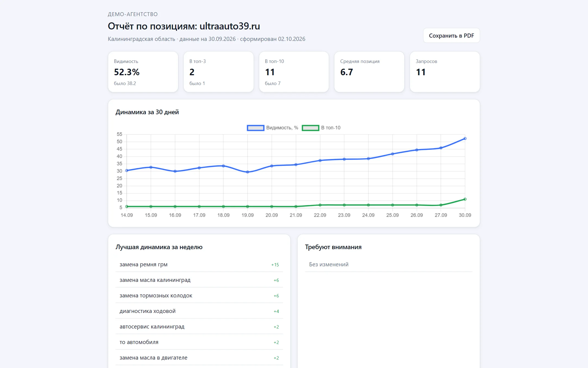Click было 38.2 under Видимость
This screenshot has width=588, height=368.
tap(125, 83)
